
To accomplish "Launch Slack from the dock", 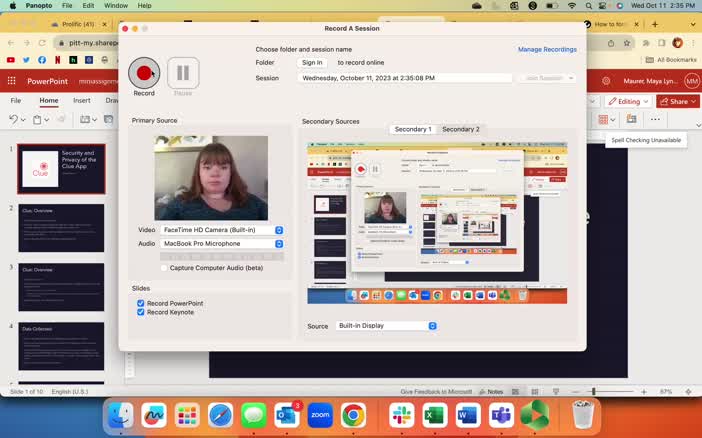I will click(402, 415).
